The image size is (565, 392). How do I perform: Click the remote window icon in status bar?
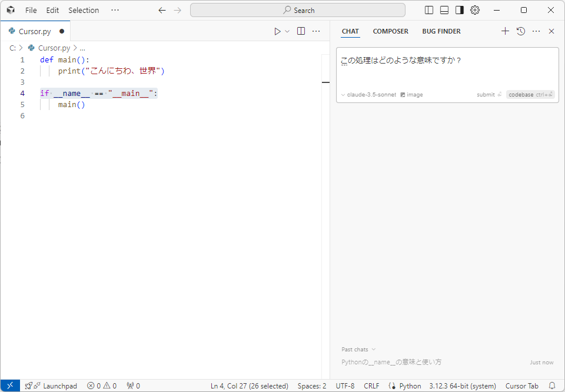10,386
